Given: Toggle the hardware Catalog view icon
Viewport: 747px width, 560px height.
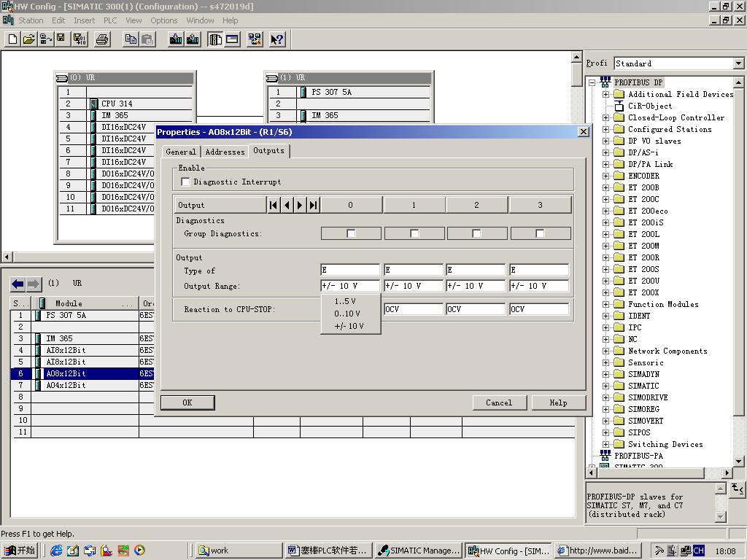Looking at the screenshot, I should (215, 39).
